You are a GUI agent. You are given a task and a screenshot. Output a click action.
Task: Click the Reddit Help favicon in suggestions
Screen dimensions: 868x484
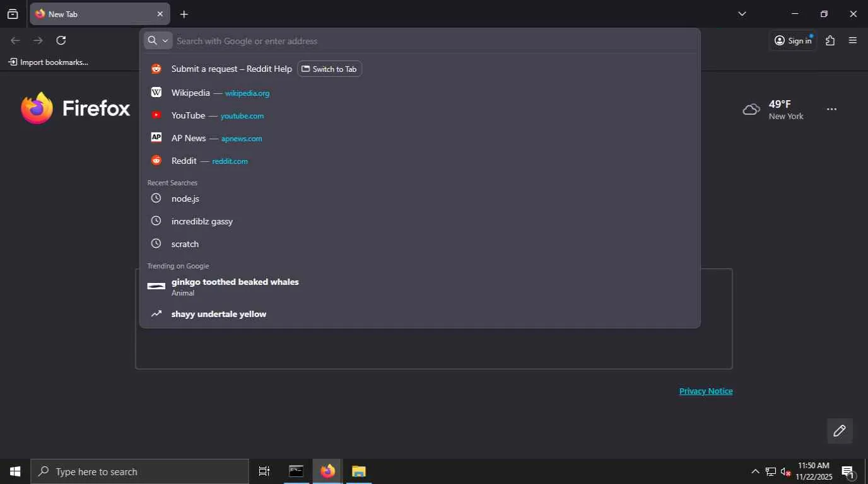click(156, 69)
